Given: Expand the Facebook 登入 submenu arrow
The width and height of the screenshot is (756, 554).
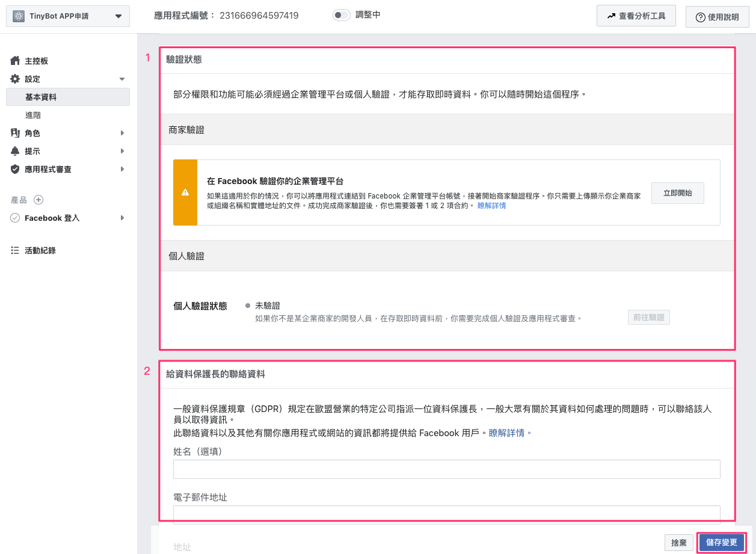Looking at the screenshot, I should (x=122, y=218).
